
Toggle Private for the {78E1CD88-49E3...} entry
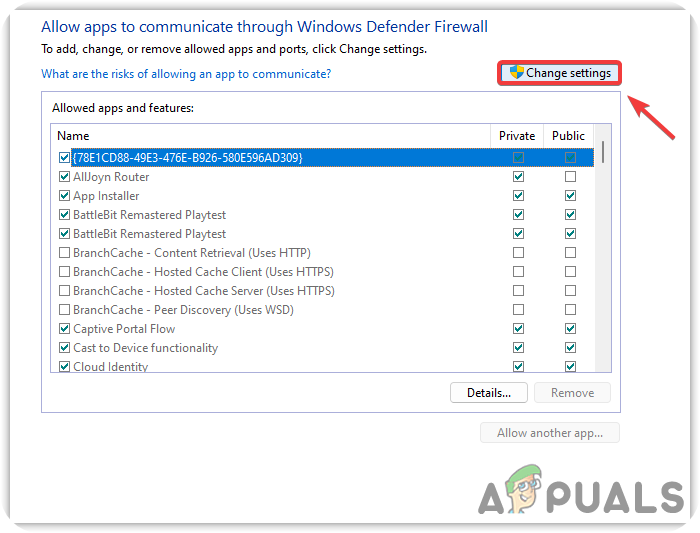pos(518,158)
